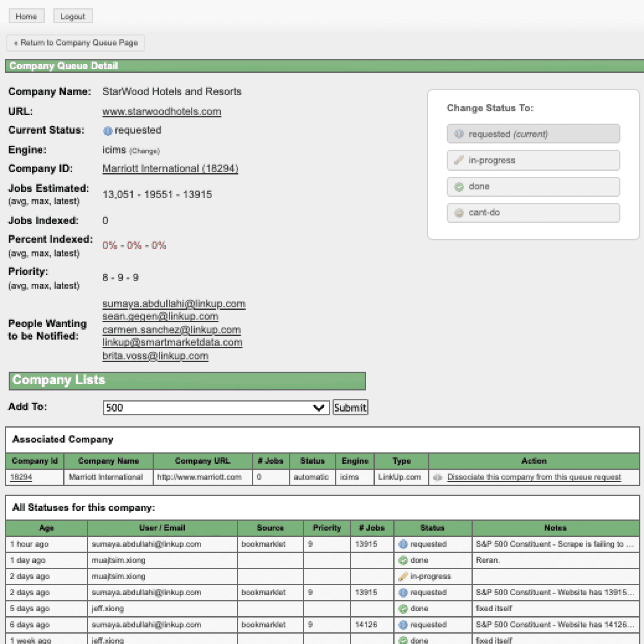The image size is (644, 644).
Task: Click the requested icon in the 1 hour ago row
Action: [403, 544]
